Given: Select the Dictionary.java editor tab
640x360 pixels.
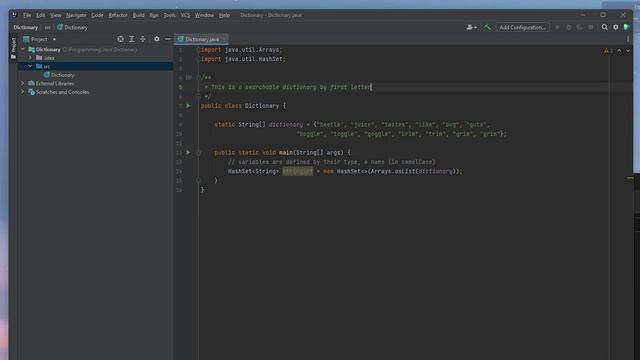Looking at the screenshot, I should click(x=201, y=39).
